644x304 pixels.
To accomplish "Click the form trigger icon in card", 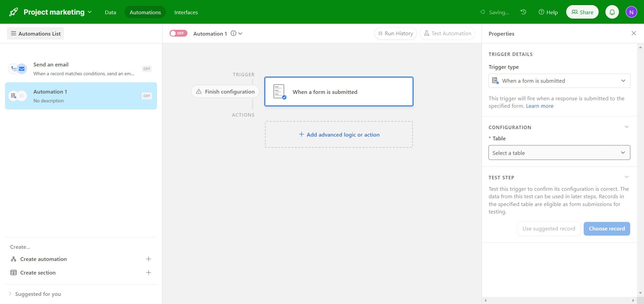I will (x=279, y=92).
